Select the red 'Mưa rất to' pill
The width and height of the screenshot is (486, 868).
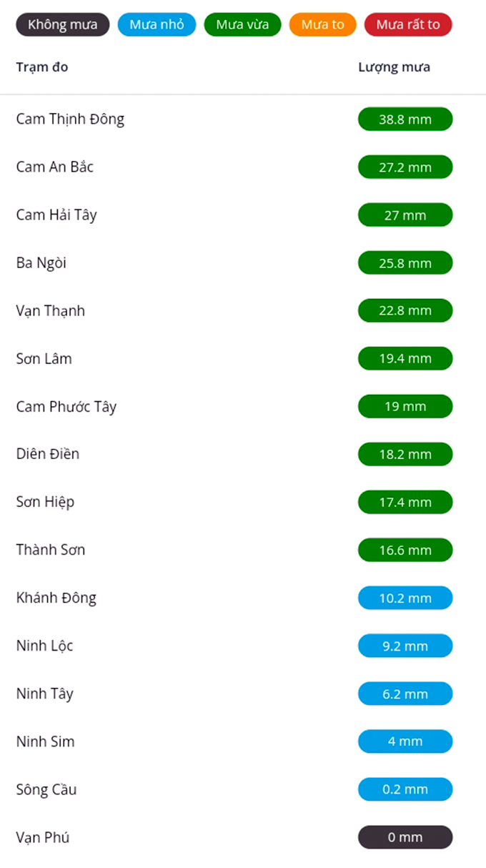coord(408,24)
